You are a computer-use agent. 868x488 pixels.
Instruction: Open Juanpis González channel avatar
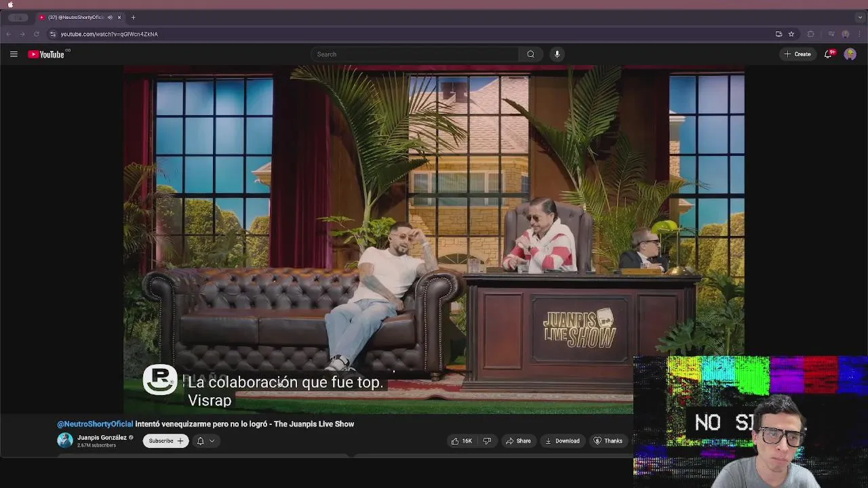click(x=64, y=441)
